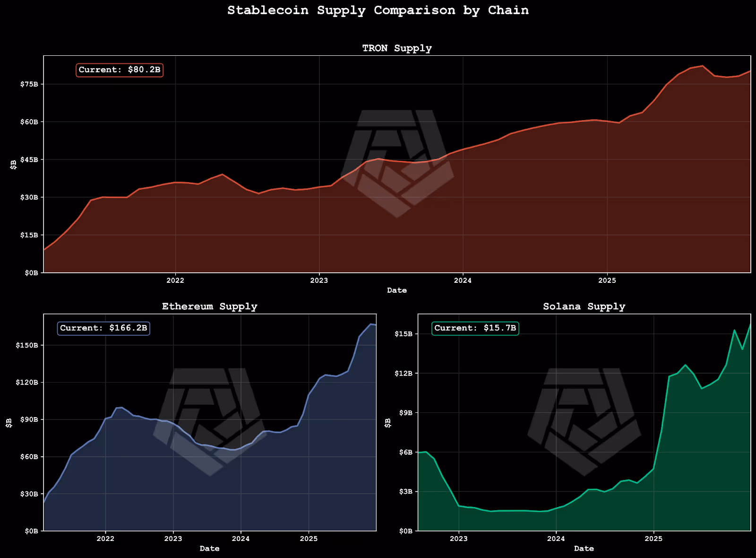Click the 'Current: $166.2B' annotation box
The image size is (756, 558).
[x=103, y=328]
